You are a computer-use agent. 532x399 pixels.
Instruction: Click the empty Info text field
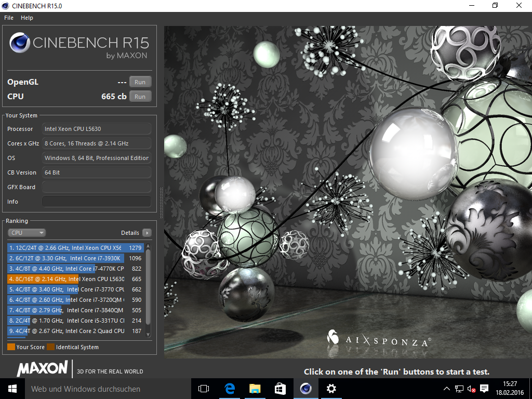pos(97,202)
